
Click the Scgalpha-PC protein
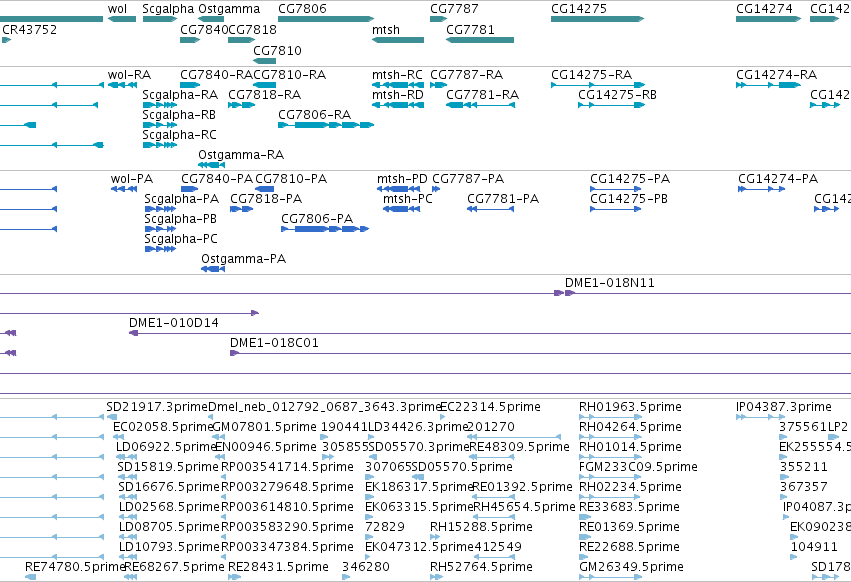click(x=161, y=249)
